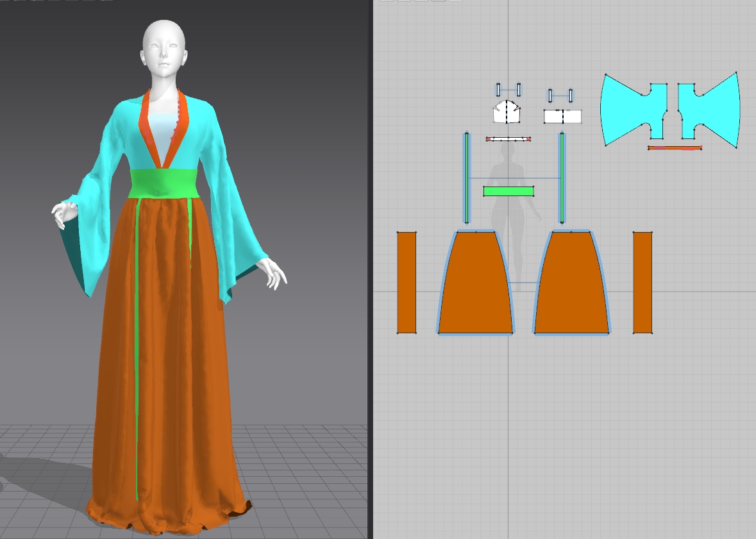756x539 pixels.
Task: Select the right long green ribbon pattern
Action: 562,178
